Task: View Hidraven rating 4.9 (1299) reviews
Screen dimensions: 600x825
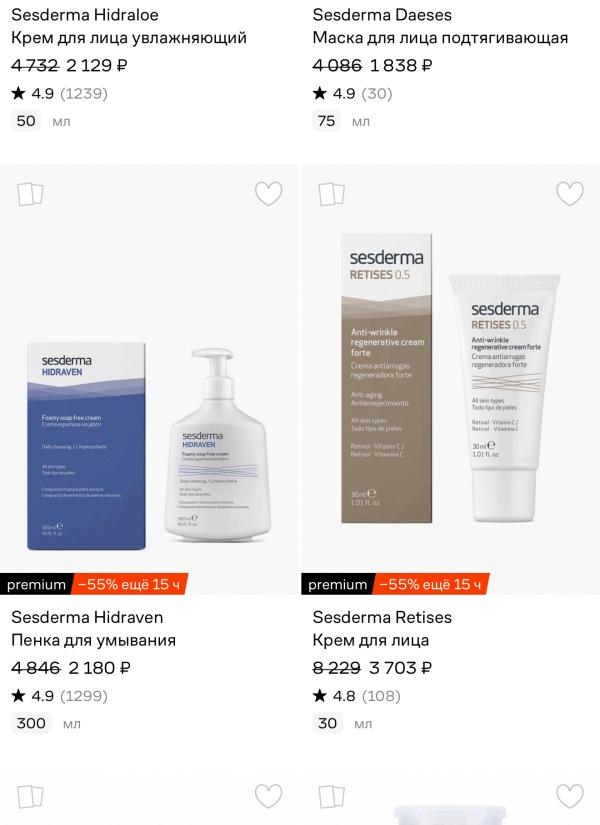Action: tap(59, 696)
